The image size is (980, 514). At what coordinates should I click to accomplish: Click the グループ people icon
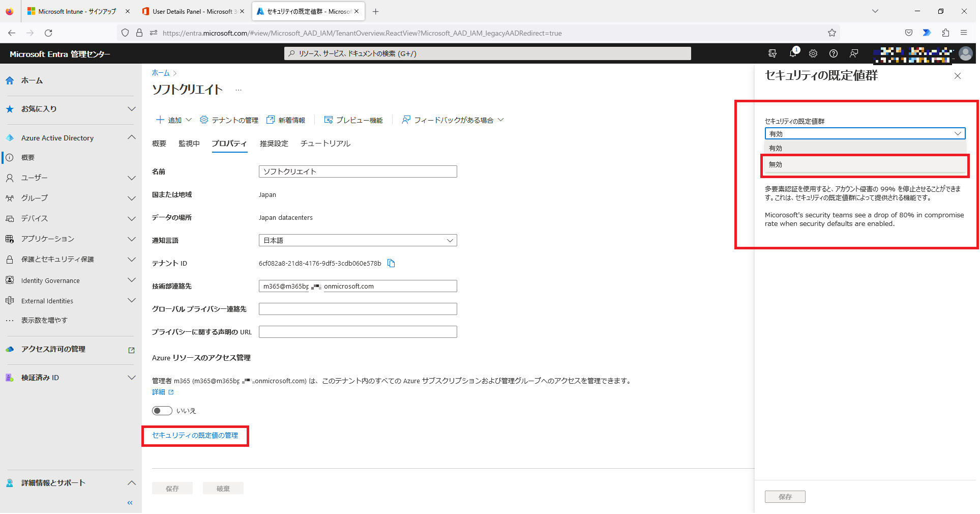[10, 198]
